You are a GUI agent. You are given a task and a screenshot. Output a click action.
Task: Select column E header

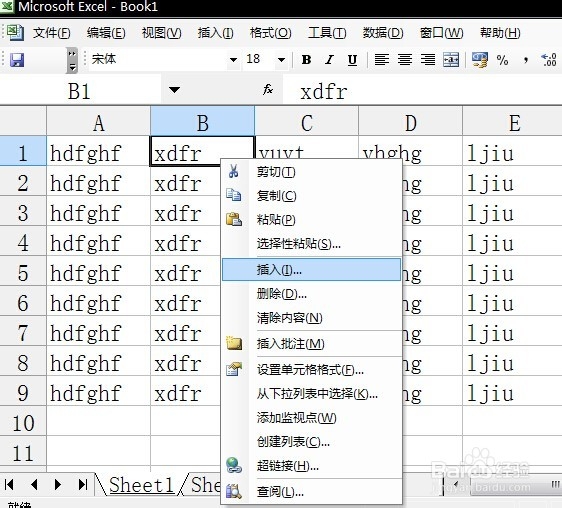click(x=513, y=122)
